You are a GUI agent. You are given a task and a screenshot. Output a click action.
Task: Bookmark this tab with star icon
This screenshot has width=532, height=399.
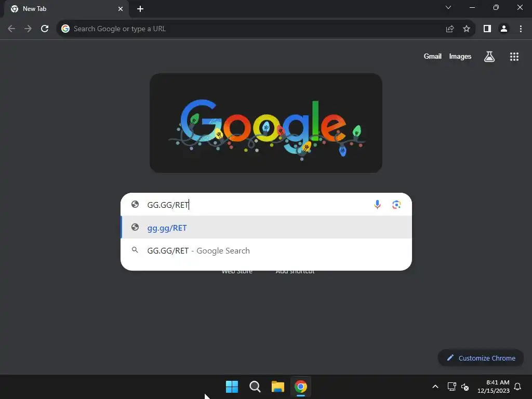[467, 29]
